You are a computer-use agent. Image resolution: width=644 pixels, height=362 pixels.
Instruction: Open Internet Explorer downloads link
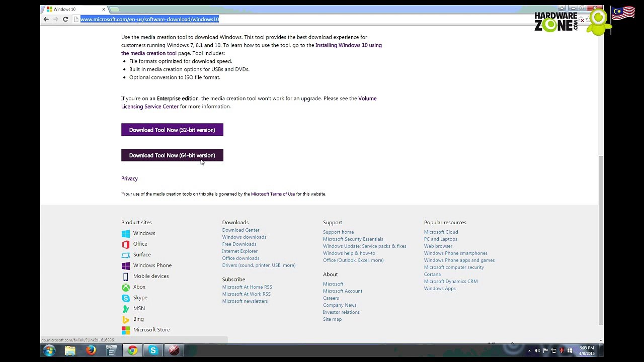(x=240, y=251)
